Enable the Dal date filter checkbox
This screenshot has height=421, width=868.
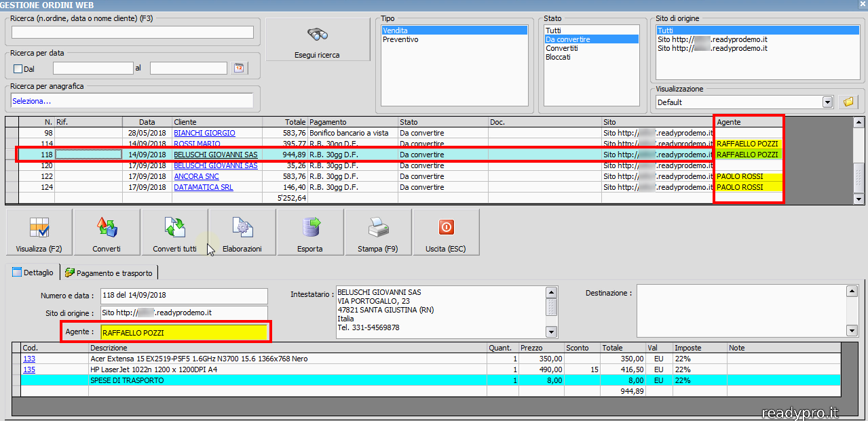coord(18,68)
